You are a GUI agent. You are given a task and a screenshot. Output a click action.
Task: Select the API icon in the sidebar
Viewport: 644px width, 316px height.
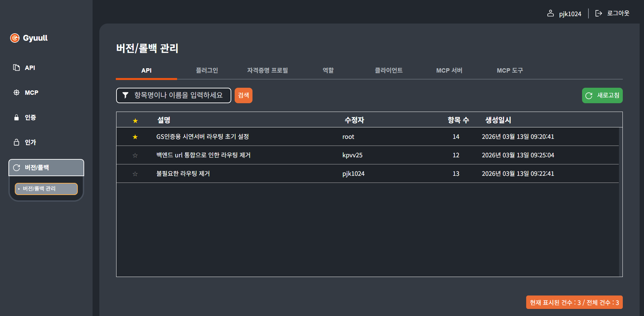tap(16, 68)
